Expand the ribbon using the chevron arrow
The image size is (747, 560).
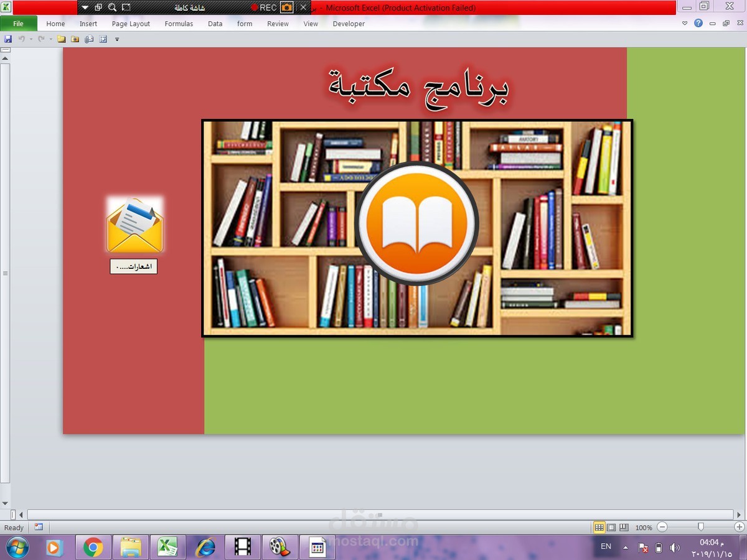(x=685, y=24)
